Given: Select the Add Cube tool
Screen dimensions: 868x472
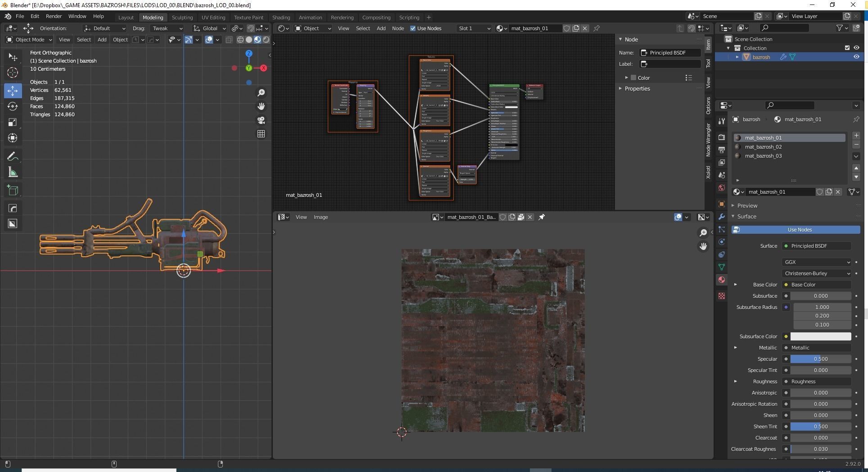Looking at the screenshot, I should coord(13,191).
